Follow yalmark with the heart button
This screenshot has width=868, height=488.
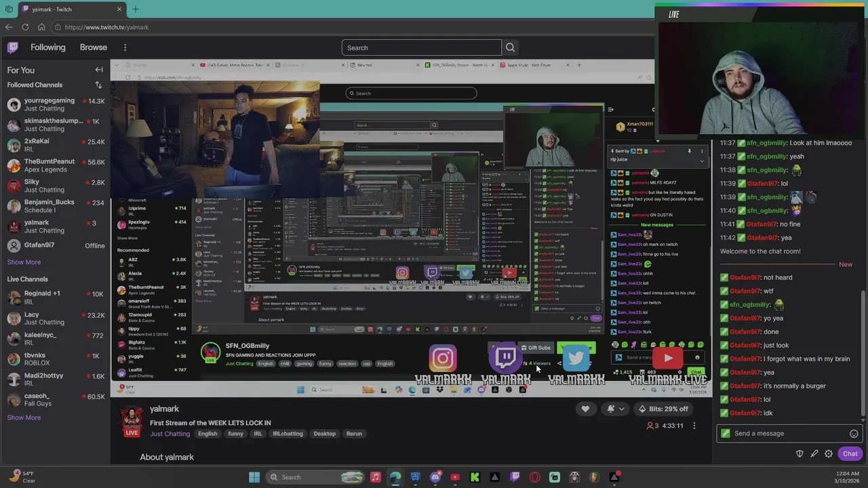[585, 409]
